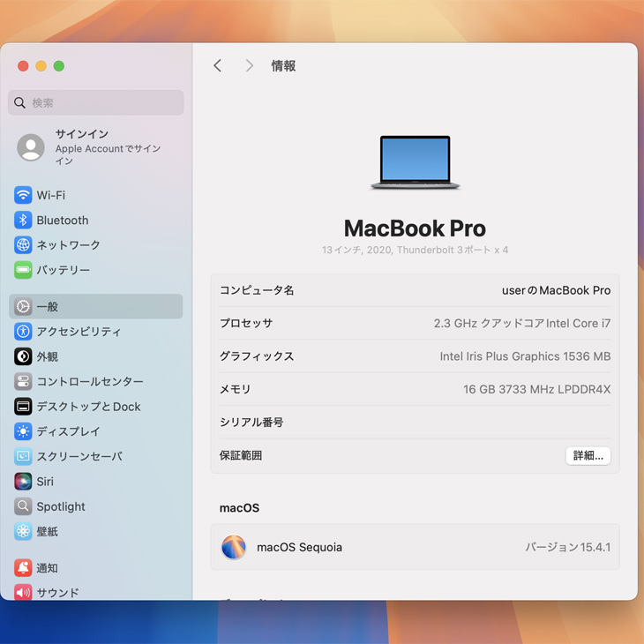Open the バッテリー battery icon
This screenshot has height=644, width=644.
coord(23,270)
